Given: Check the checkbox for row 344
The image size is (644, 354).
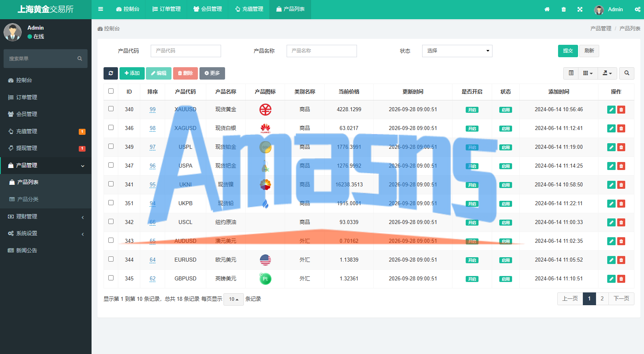Looking at the screenshot, I should click(x=111, y=259).
